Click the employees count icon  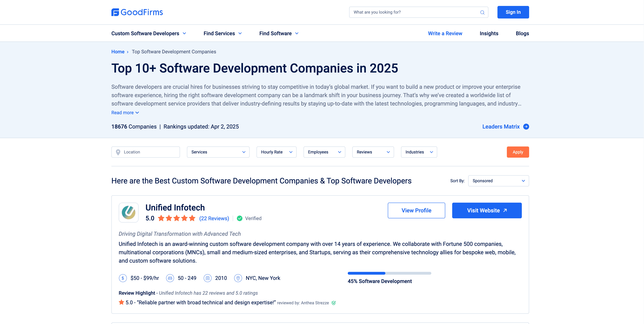pos(170,278)
